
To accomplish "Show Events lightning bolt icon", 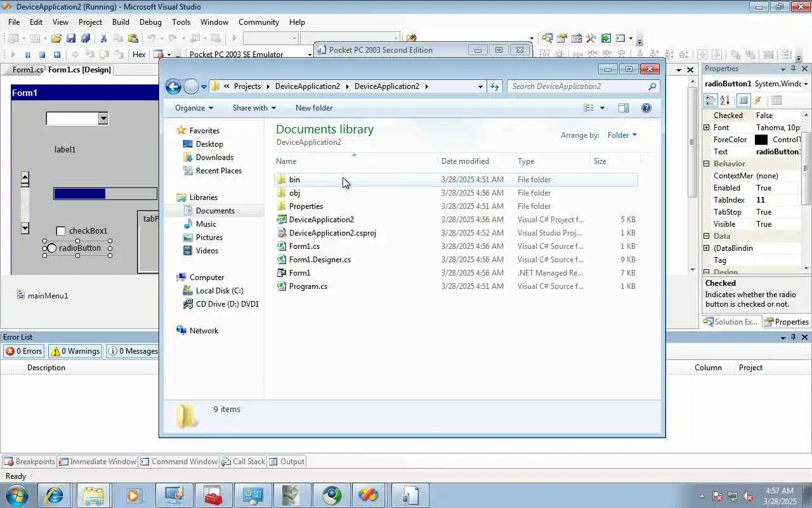I will click(758, 100).
